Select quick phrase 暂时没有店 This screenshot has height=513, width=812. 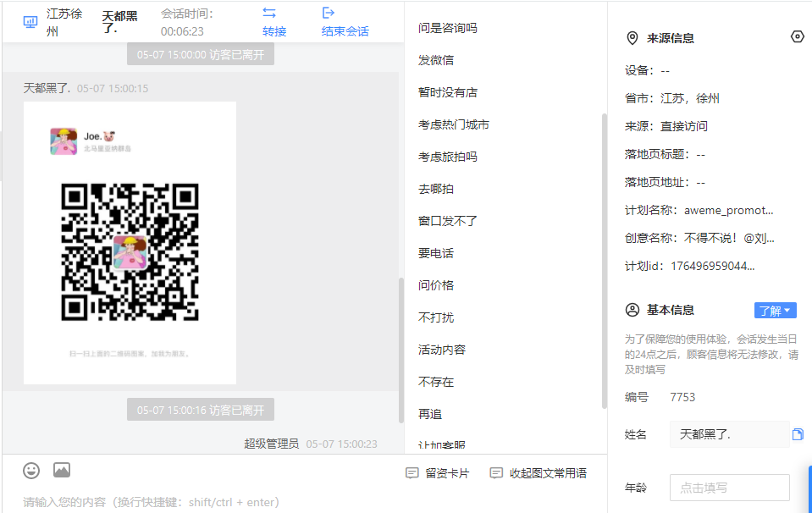pyautogui.click(x=448, y=92)
